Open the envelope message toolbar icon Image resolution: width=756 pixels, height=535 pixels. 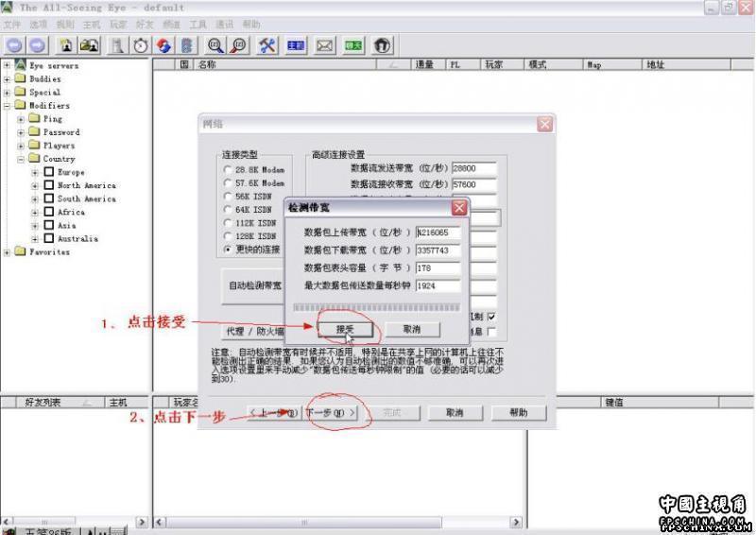[324, 45]
